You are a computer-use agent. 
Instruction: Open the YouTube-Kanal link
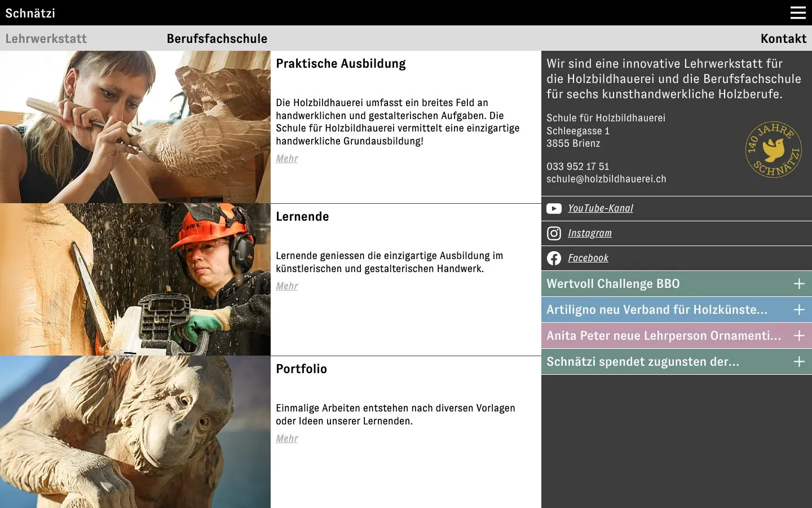tap(601, 208)
